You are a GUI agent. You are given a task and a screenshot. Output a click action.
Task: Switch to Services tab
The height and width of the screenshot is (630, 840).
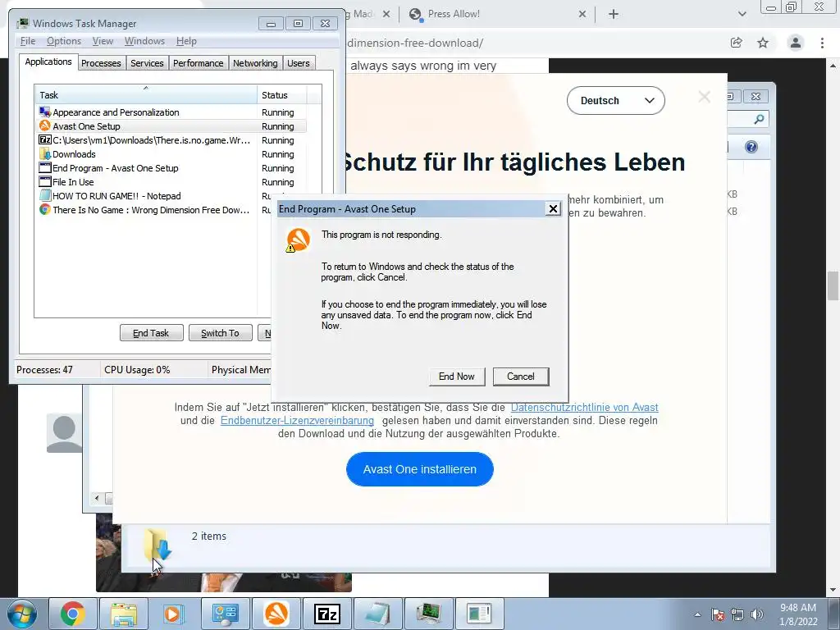click(147, 63)
